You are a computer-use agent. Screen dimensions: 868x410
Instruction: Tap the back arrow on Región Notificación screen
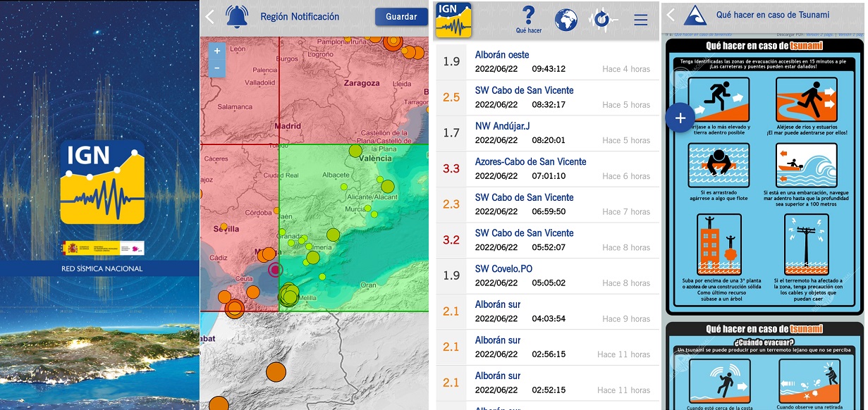[x=209, y=17]
